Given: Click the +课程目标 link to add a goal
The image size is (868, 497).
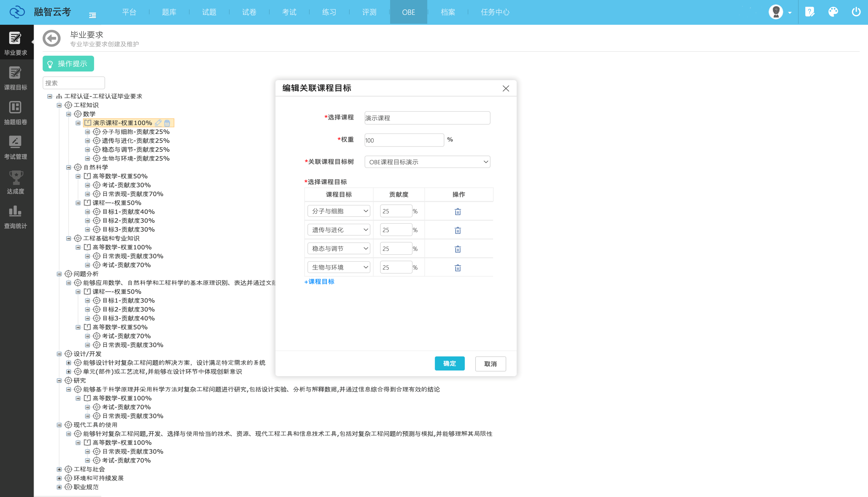Looking at the screenshot, I should click(319, 282).
